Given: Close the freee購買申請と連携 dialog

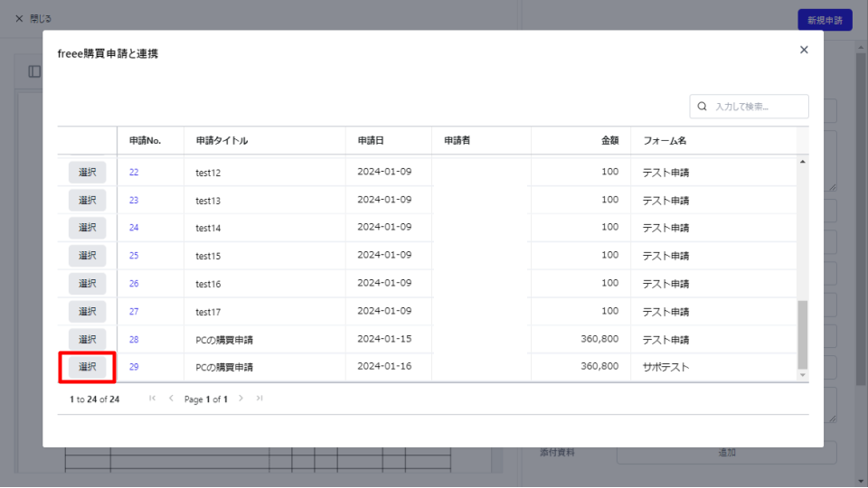Looking at the screenshot, I should (804, 50).
